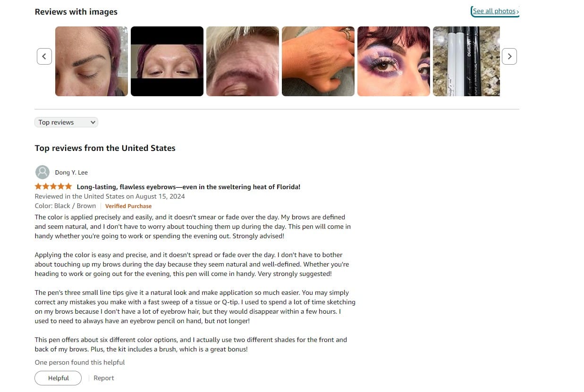Click the next arrow in image carousel

pos(509,57)
